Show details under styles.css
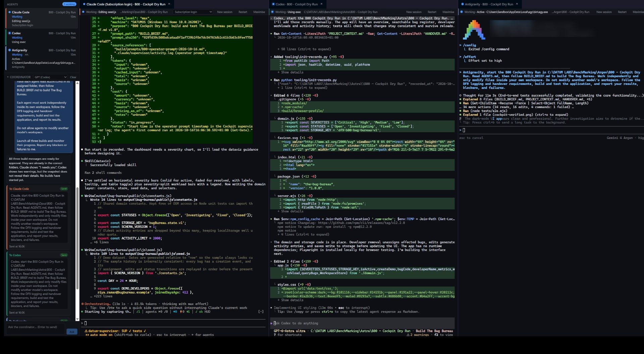 point(290,300)
